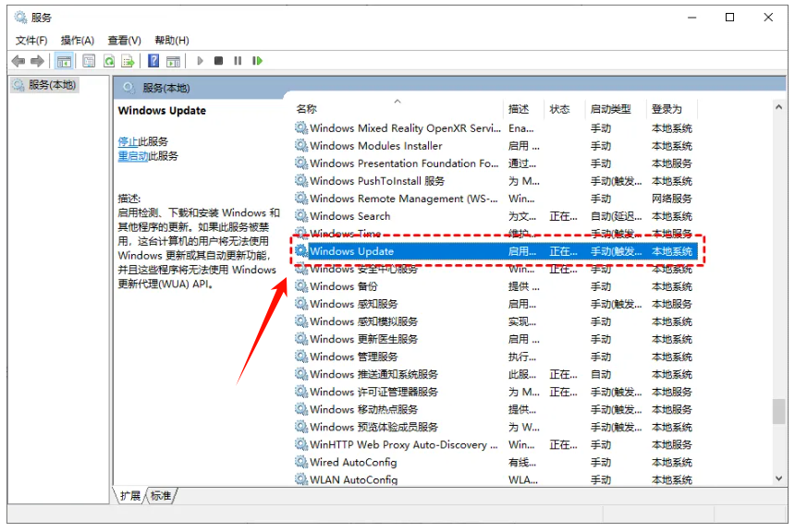Select the WLAN AutoConfig service name
795x532 pixels.
(353, 479)
